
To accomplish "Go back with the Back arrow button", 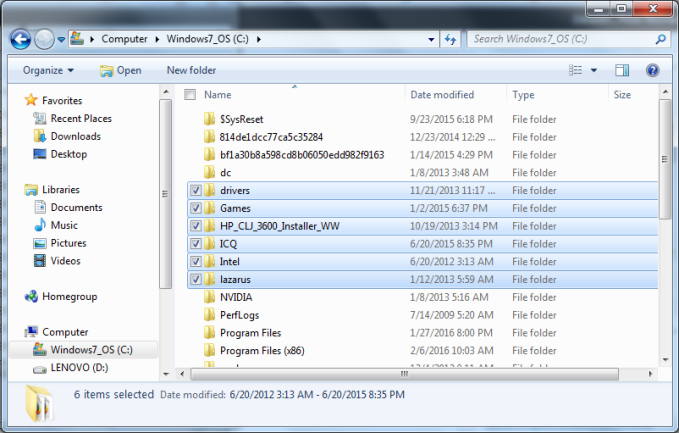I will (x=20, y=39).
